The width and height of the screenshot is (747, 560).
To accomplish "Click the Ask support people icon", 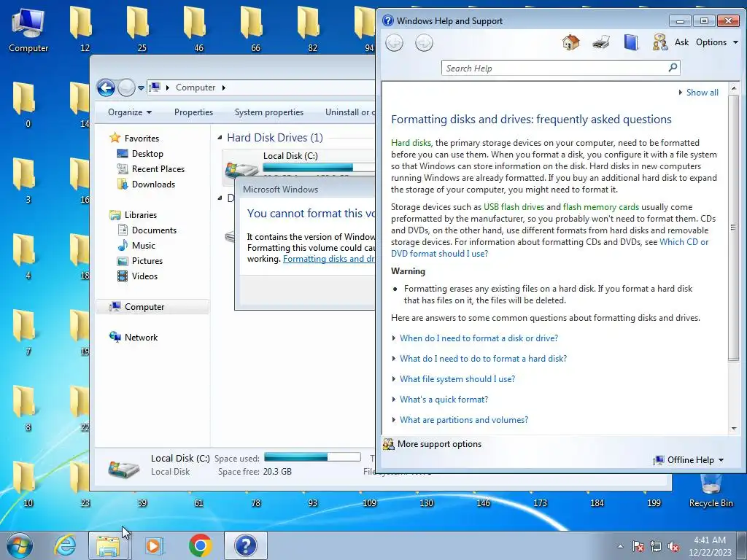I will pyautogui.click(x=660, y=43).
